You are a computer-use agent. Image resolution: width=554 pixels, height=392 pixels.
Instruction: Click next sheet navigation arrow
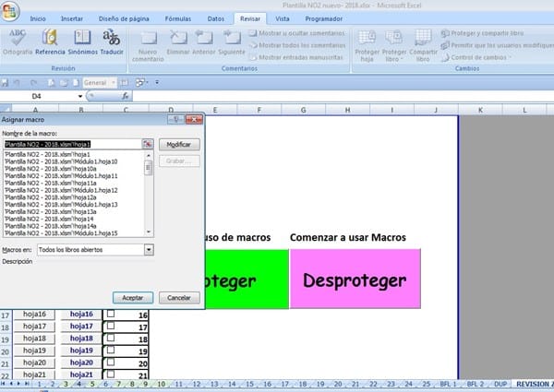pyautogui.click(x=18, y=384)
